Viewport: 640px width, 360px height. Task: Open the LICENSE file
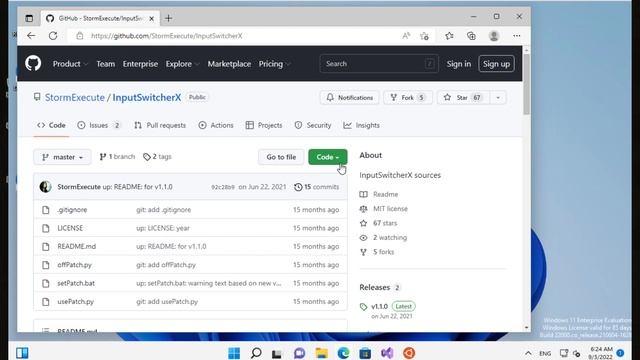[70, 228]
